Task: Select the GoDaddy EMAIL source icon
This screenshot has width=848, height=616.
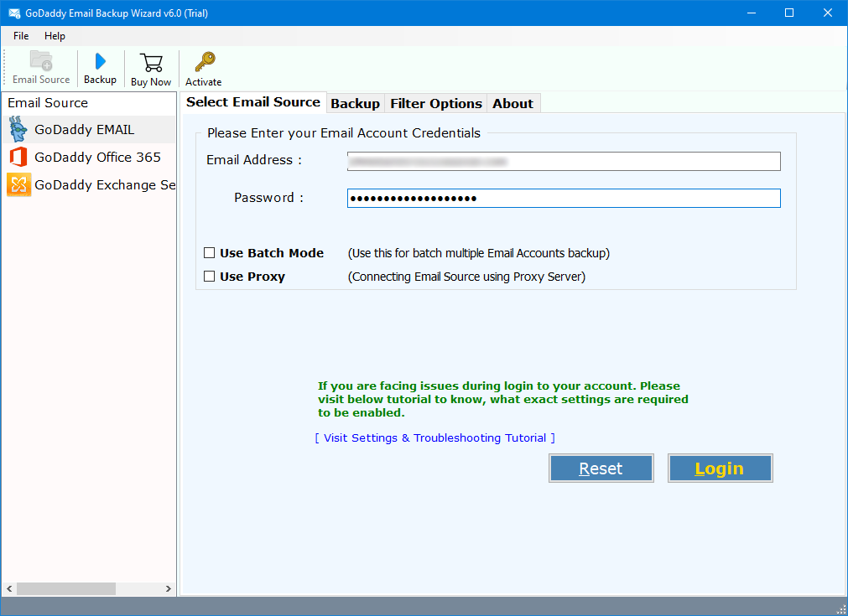Action: [18, 129]
